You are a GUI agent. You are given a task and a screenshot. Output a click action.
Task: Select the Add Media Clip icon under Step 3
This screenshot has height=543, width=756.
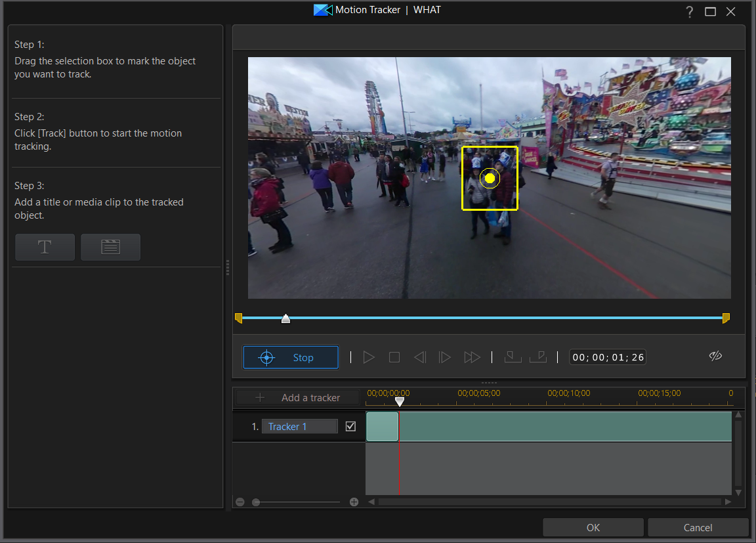[x=110, y=247]
